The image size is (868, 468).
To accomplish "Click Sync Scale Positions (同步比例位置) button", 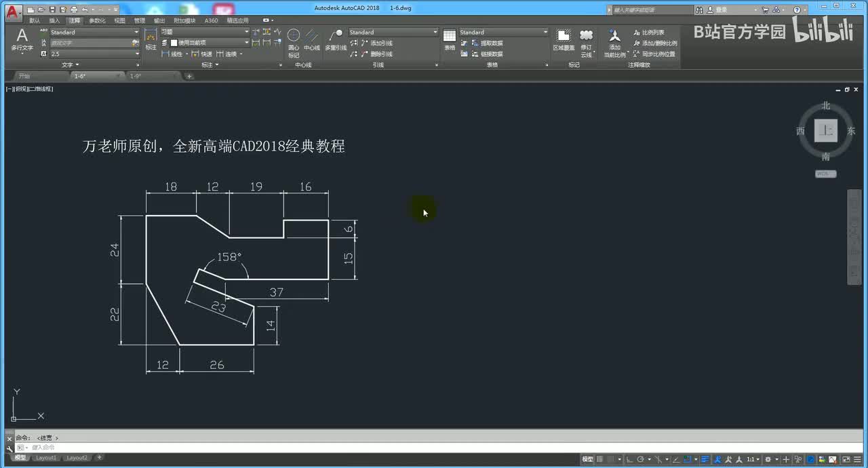I will point(654,54).
